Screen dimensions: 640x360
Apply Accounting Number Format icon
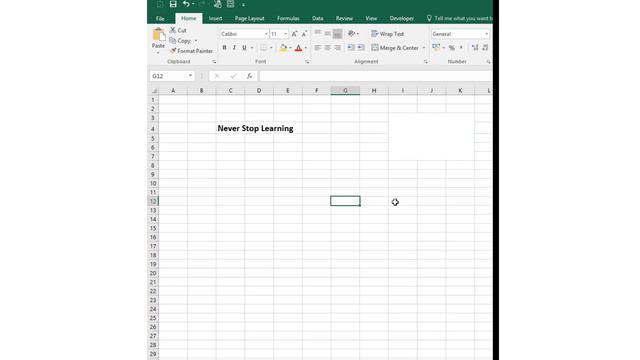pyautogui.click(x=436, y=48)
